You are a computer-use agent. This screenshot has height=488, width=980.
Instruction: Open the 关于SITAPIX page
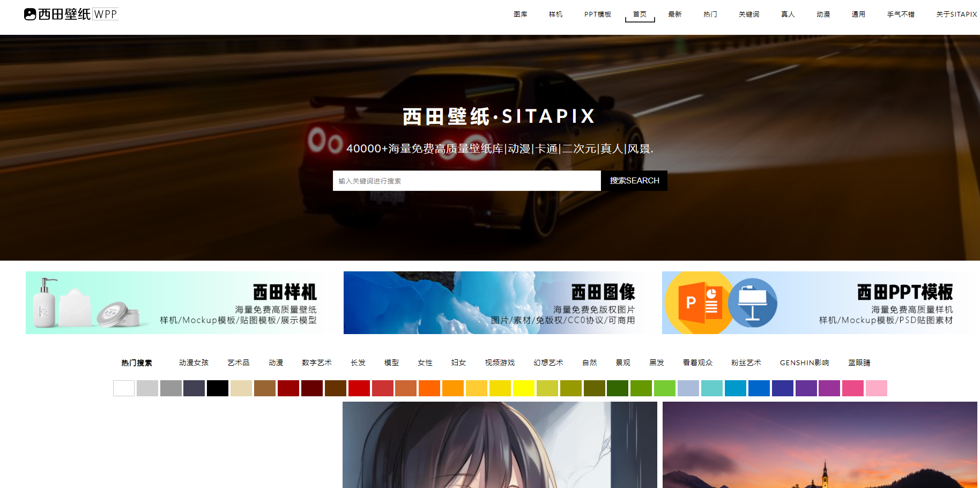956,14
